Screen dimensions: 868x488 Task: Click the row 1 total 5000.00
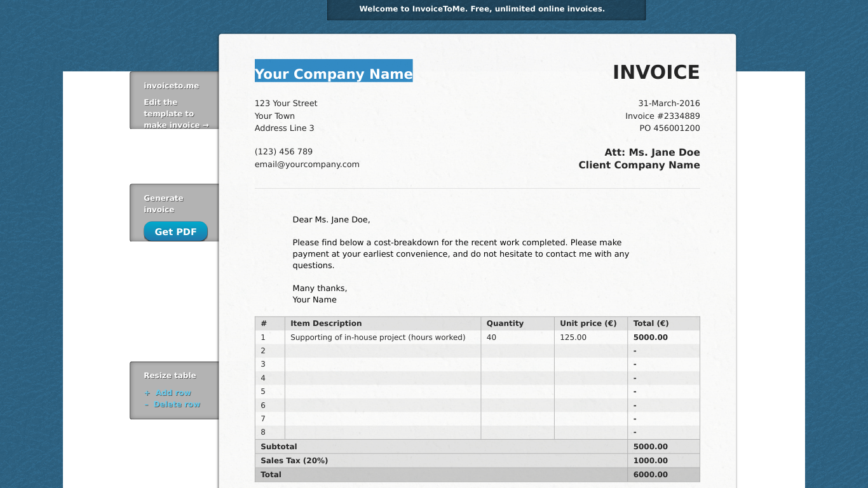point(663,337)
